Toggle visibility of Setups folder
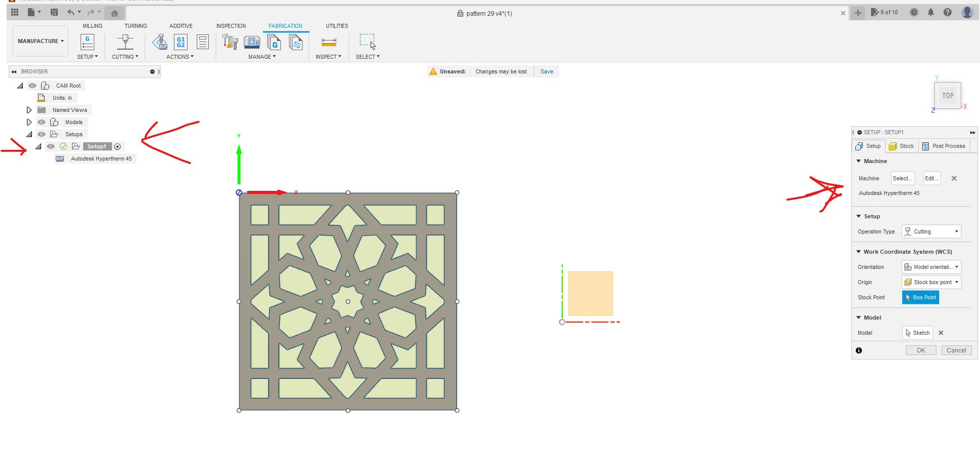 pos(42,134)
